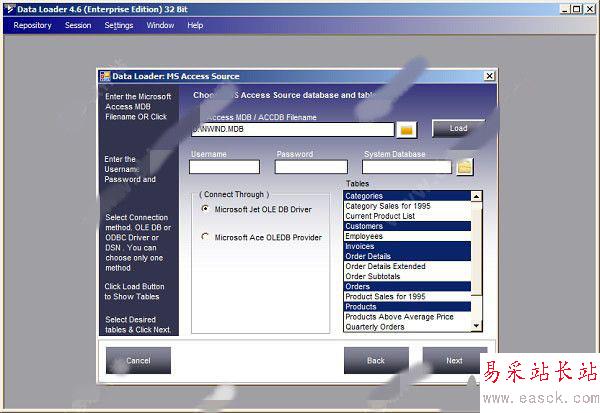Select Category Sales for 1995 table

point(408,206)
